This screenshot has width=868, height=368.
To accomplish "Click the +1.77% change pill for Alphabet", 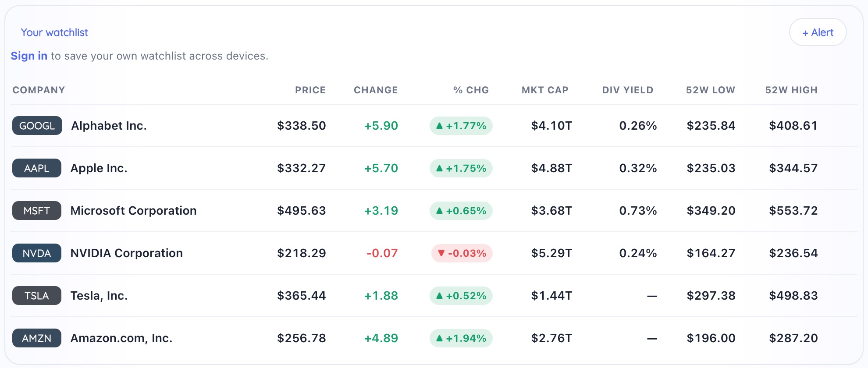I will coord(461,126).
